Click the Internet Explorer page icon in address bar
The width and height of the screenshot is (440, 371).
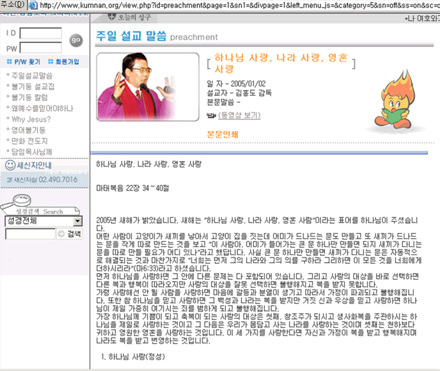[33, 5]
